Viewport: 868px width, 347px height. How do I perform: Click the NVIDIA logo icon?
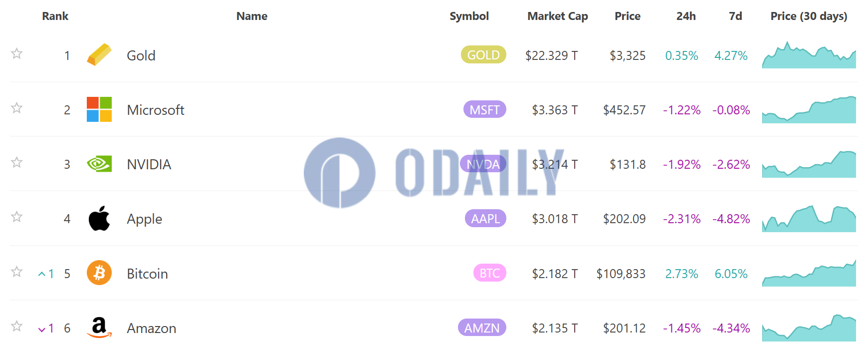(99, 164)
